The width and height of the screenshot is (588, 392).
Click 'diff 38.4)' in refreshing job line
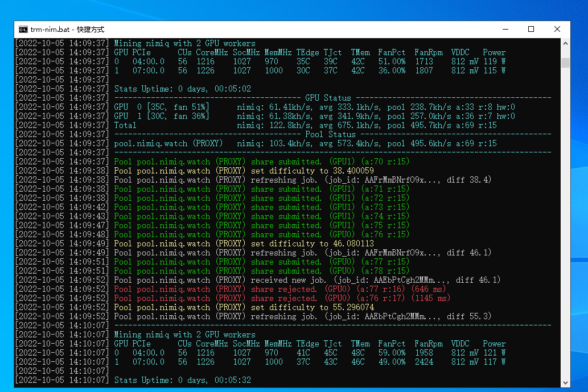469,180
